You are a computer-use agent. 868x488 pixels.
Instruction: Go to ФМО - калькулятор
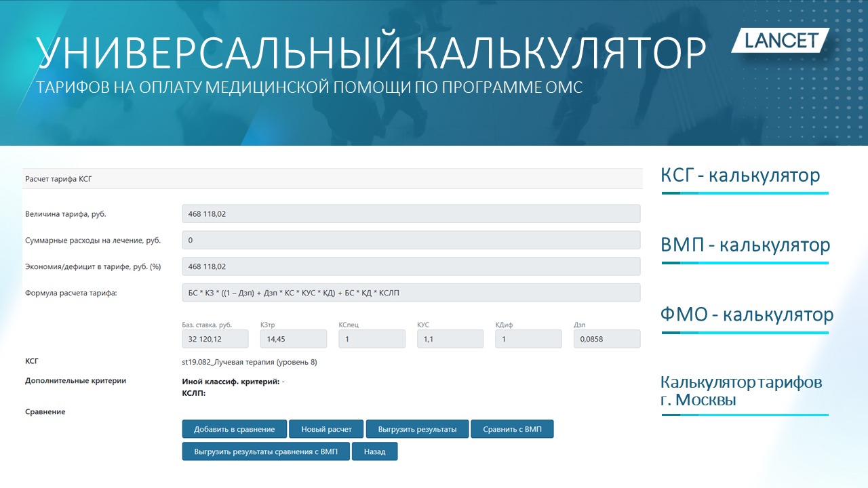click(747, 314)
